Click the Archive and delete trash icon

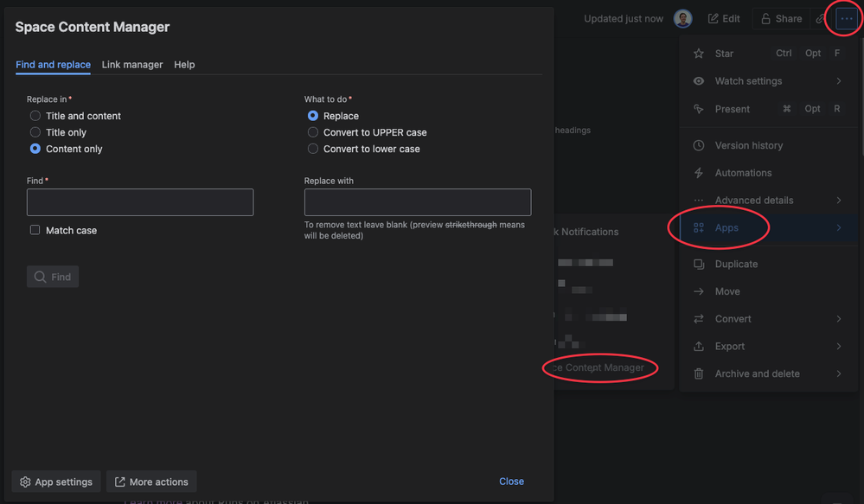tap(699, 373)
